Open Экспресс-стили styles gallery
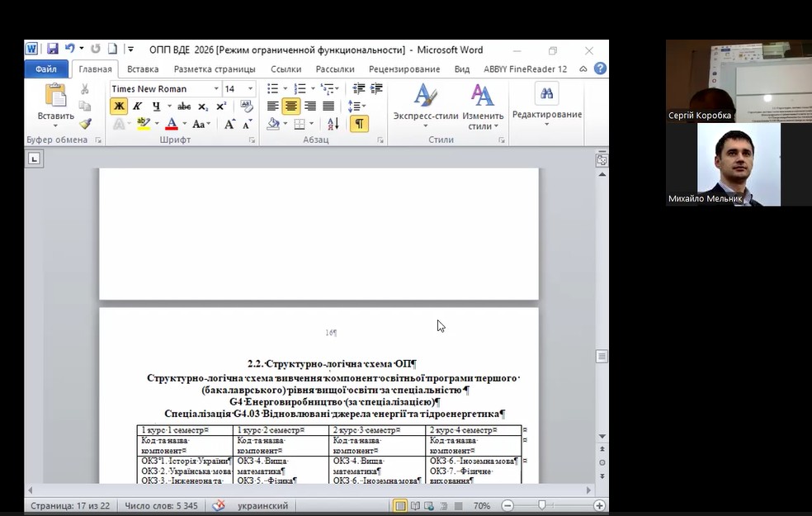 pos(425,107)
